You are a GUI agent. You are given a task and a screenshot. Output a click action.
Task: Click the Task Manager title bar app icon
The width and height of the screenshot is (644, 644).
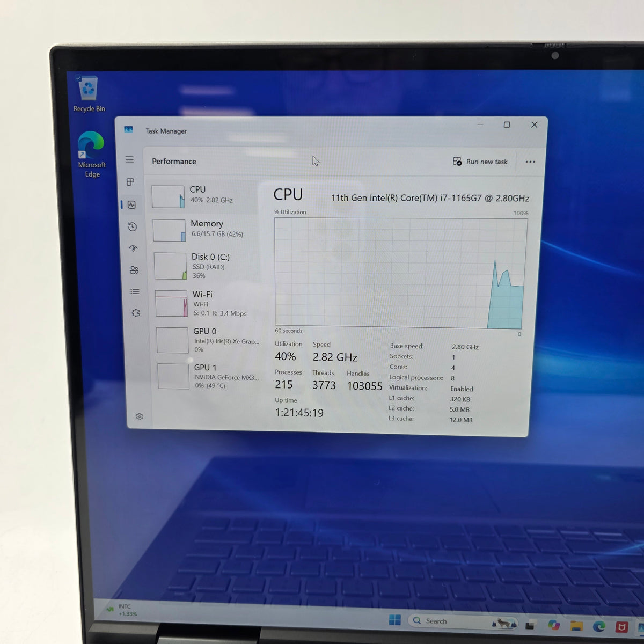tap(128, 130)
